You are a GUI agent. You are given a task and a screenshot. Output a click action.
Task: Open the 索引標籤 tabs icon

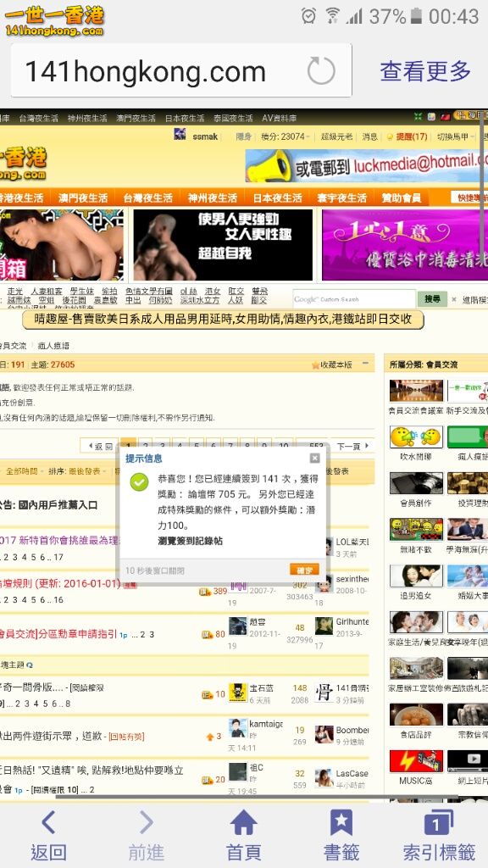tap(439, 822)
